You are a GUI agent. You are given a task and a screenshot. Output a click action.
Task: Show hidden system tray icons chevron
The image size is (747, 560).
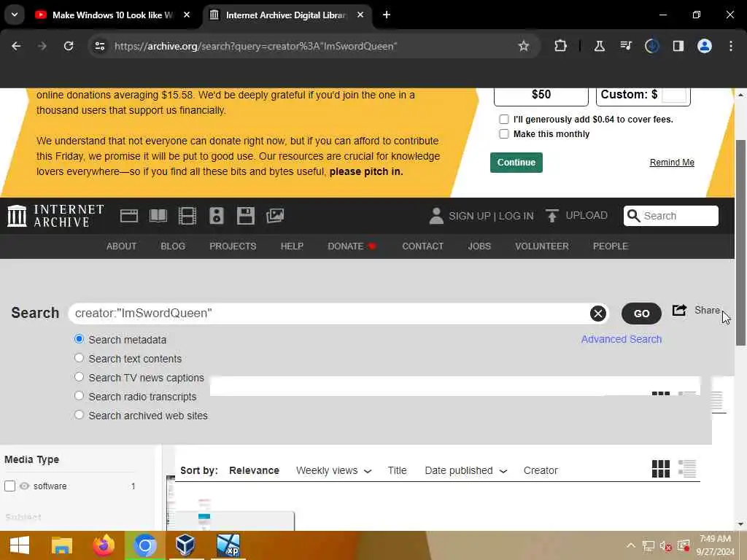coord(631,545)
